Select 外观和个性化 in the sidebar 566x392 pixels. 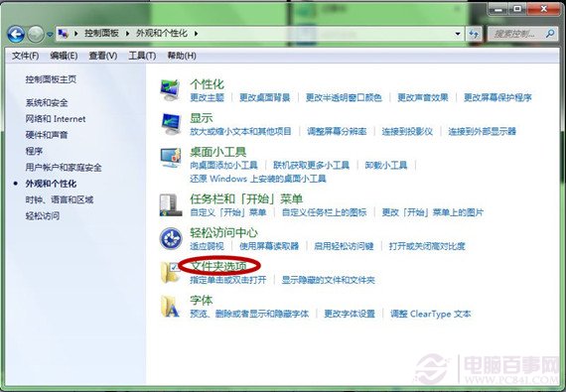[51, 184]
